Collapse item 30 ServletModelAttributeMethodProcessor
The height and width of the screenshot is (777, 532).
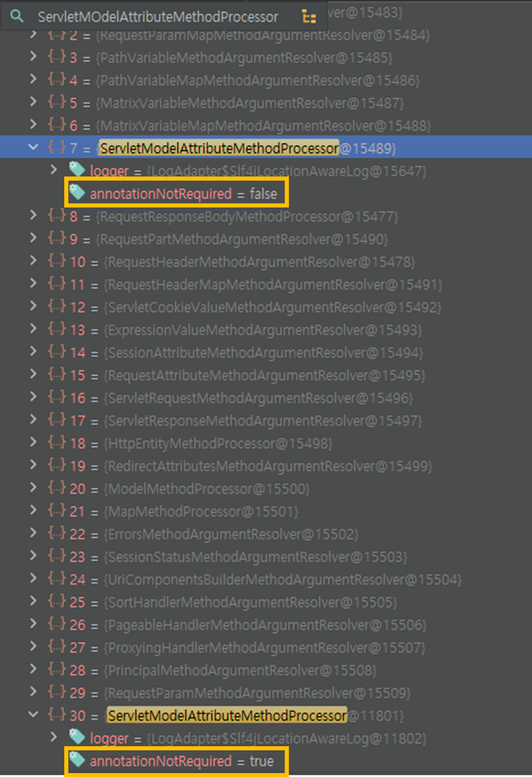(x=33, y=714)
